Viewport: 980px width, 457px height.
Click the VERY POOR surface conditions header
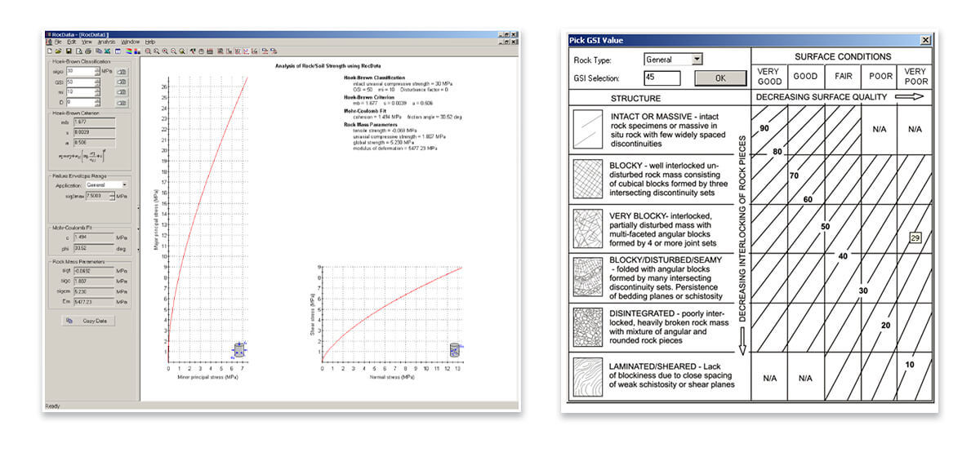coord(914,77)
